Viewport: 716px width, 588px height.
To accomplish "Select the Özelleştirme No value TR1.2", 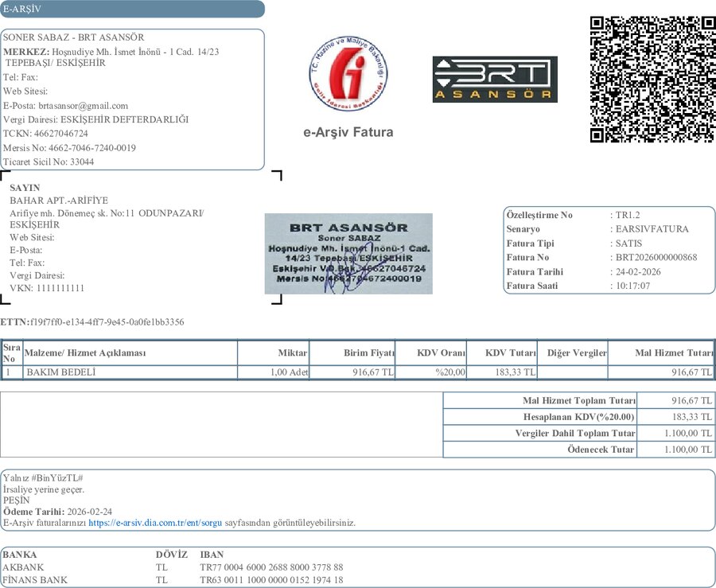I will (628, 215).
